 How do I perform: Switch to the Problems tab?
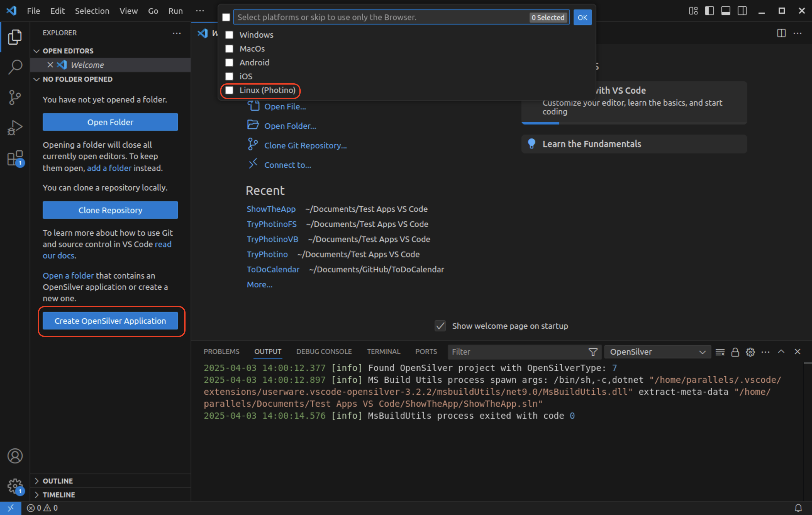(221, 352)
